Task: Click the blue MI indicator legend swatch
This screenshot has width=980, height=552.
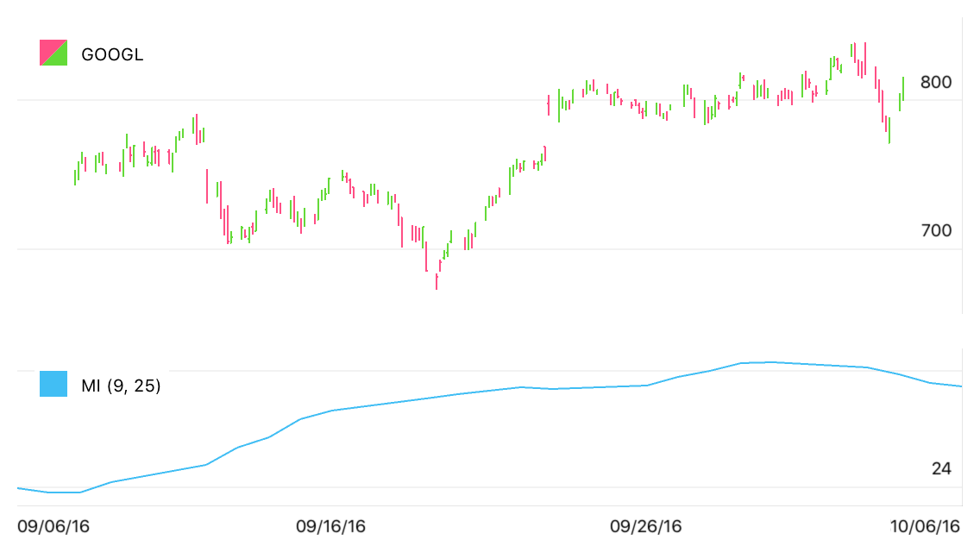Action: coord(53,384)
